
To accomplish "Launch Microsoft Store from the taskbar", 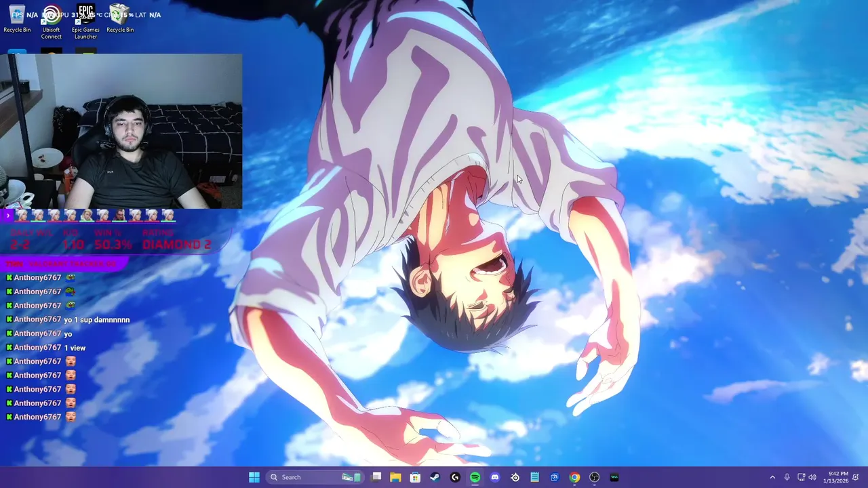I will [x=415, y=477].
